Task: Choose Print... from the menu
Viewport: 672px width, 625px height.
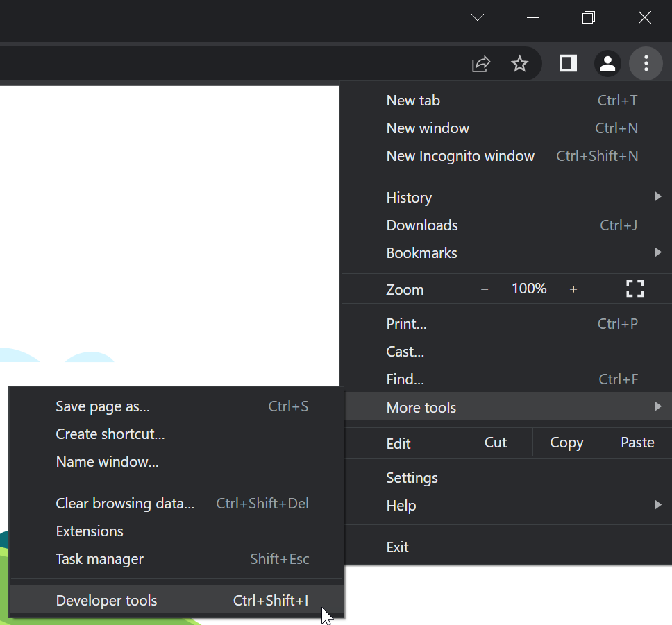Action: click(507, 324)
